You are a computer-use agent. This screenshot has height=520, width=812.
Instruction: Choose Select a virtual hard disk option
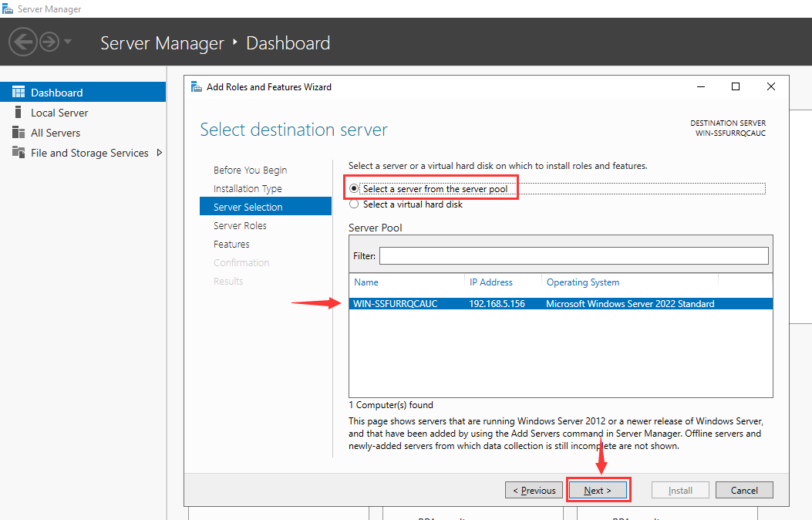(x=355, y=204)
